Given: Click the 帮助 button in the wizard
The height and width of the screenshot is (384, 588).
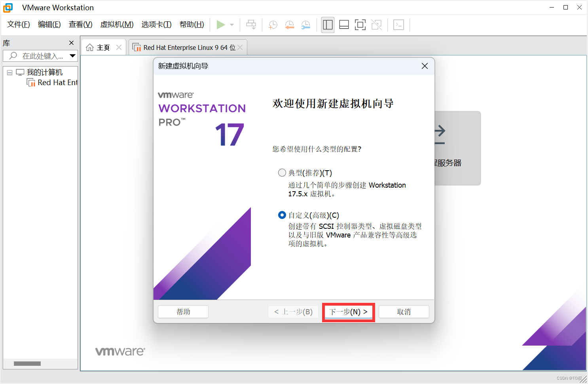Looking at the screenshot, I should tap(183, 312).
